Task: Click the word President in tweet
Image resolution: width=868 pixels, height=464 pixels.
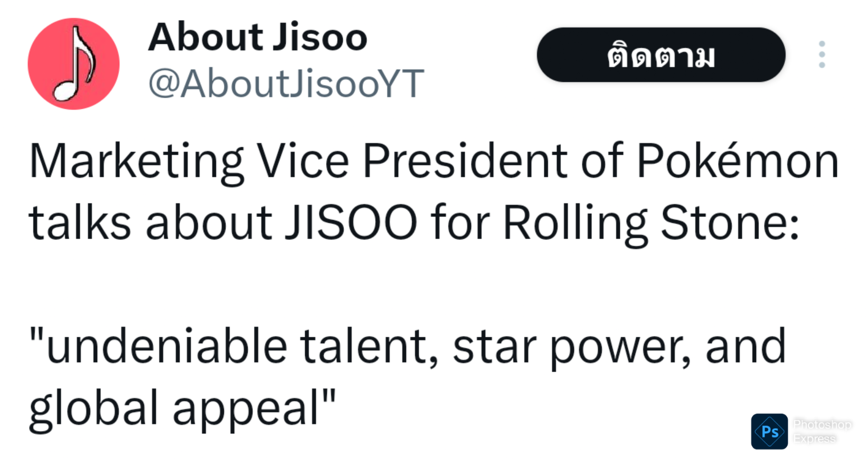Action: tap(465, 162)
